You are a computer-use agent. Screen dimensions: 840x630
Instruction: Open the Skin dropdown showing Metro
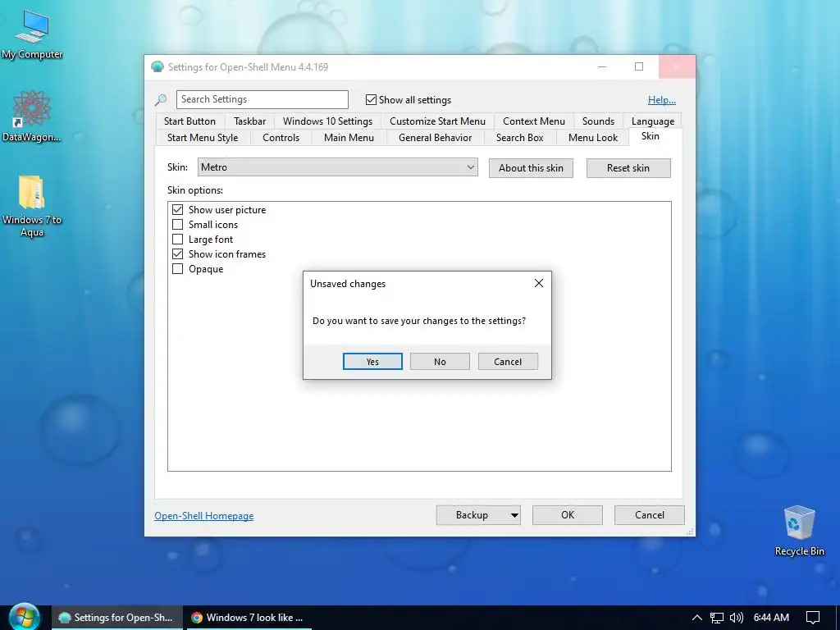pyautogui.click(x=337, y=167)
